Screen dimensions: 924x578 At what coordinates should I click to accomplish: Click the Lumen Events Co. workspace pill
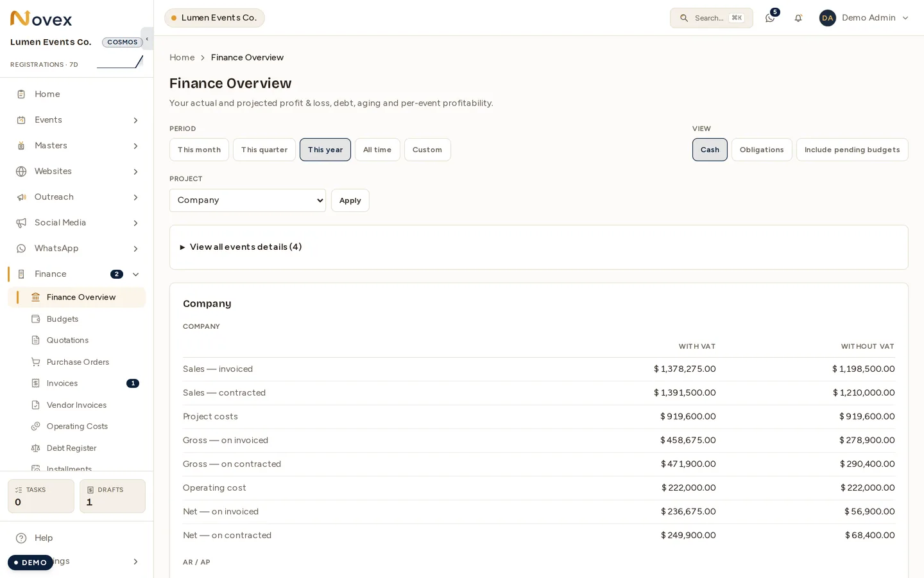coord(214,18)
